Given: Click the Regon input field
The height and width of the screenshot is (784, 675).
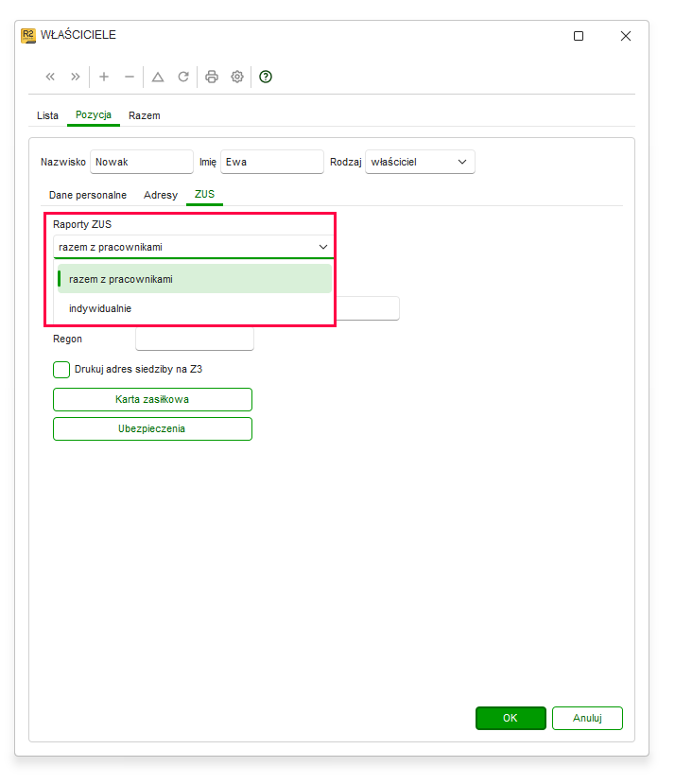Looking at the screenshot, I should tap(195, 339).
